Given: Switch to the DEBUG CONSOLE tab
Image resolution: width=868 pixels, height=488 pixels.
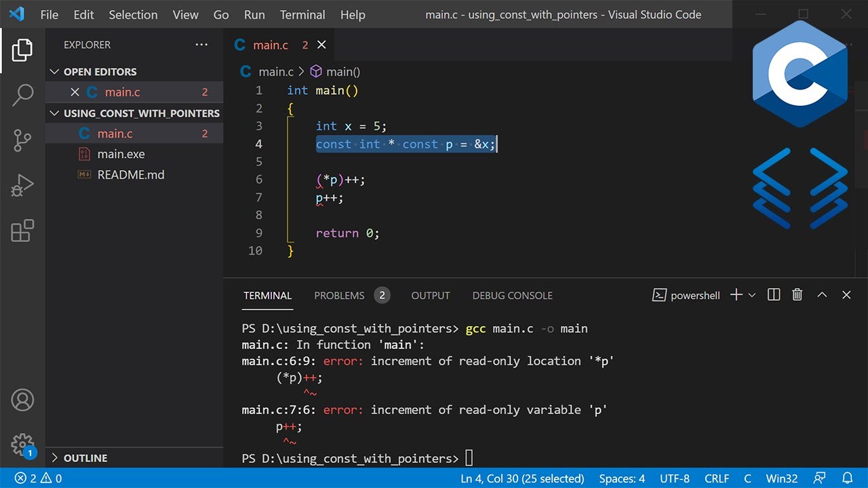Looking at the screenshot, I should coord(512,296).
